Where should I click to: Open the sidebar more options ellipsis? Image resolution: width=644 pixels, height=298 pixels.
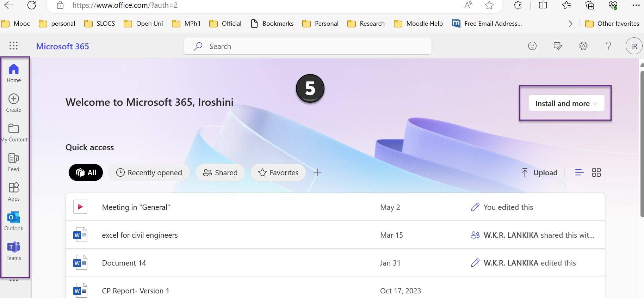pos(14,281)
